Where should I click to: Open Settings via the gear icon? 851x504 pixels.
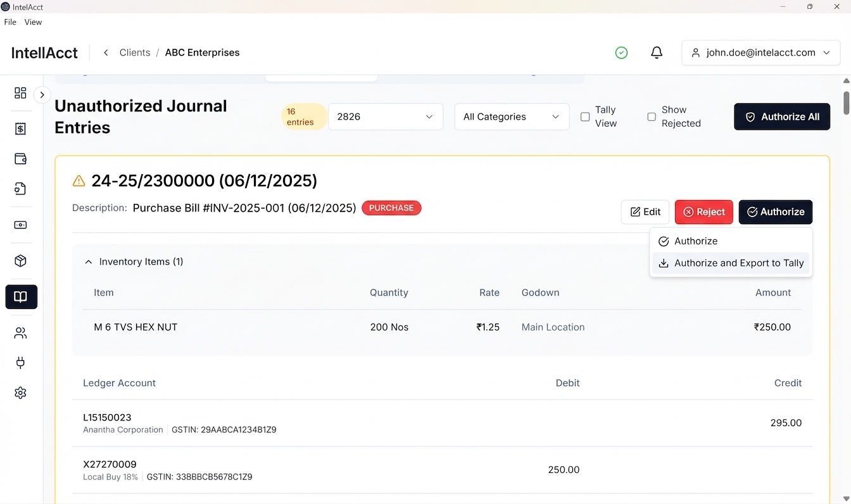click(x=20, y=393)
